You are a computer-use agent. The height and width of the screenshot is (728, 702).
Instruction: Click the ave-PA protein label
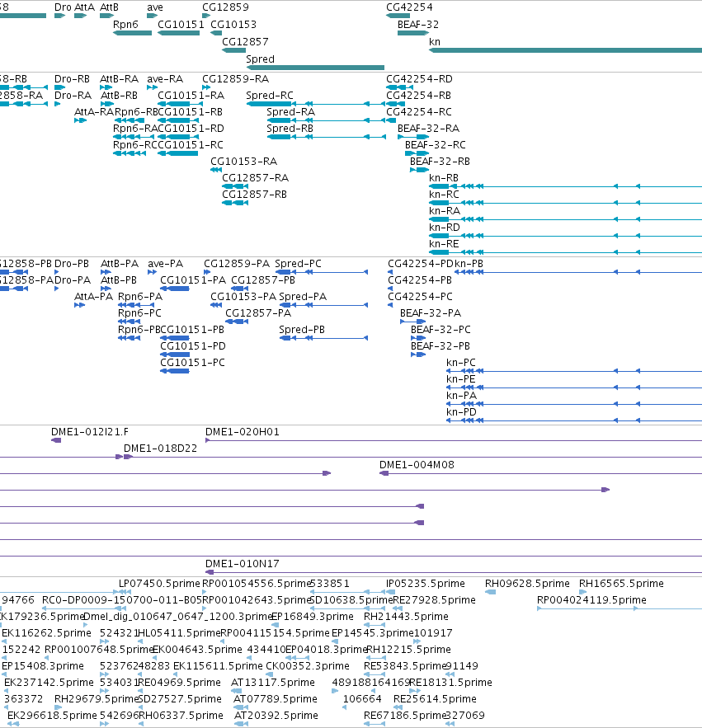(166, 264)
